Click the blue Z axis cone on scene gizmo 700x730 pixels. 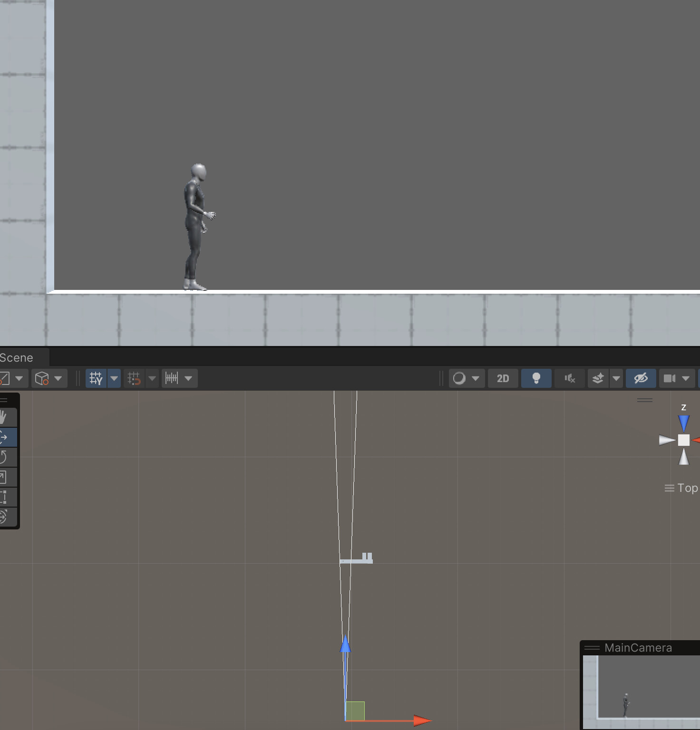pos(683,420)
